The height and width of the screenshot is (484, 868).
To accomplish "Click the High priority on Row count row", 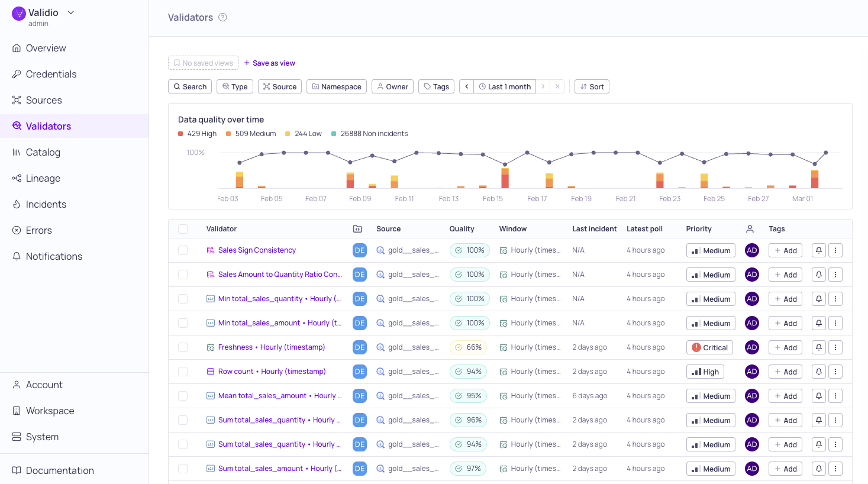I will coord(705,372).
